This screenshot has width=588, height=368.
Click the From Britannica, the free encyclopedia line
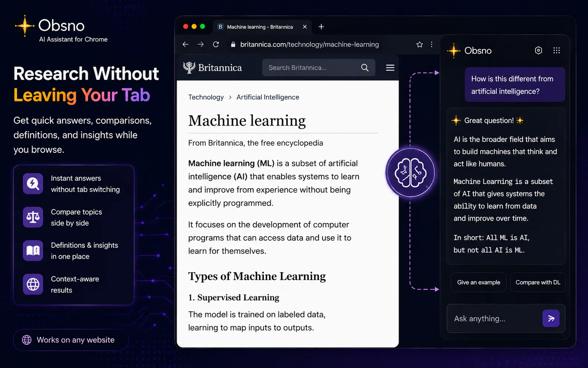coord(255,143)
